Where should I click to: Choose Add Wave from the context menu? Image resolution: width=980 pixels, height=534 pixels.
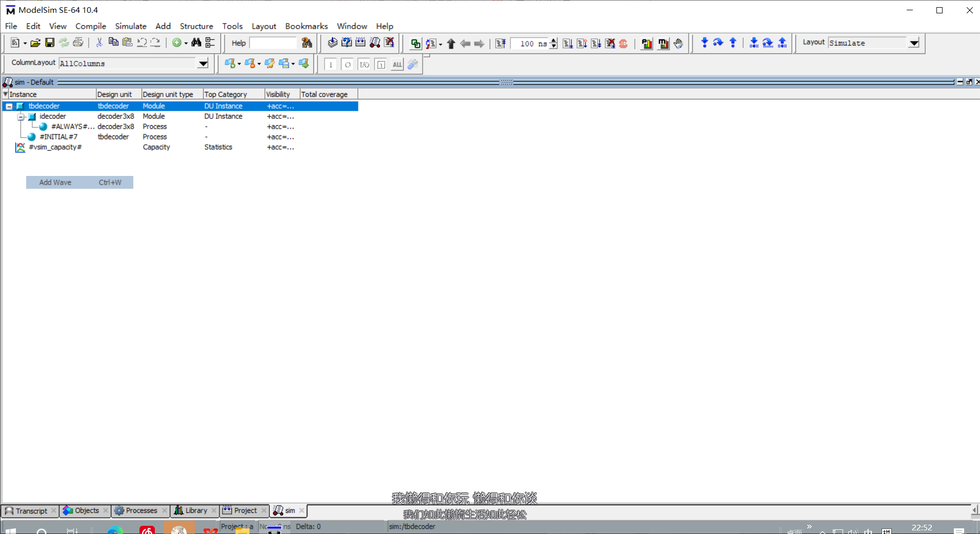pos(79,183)
